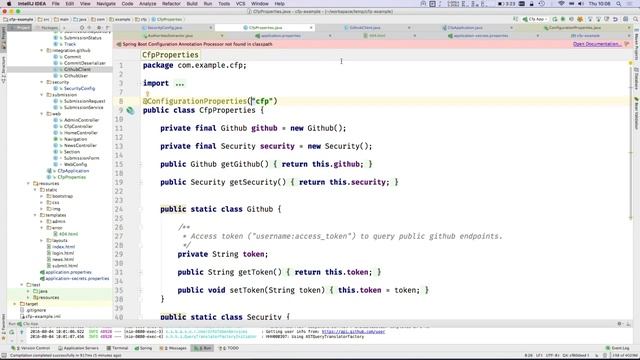Switch to the application.properties editor tab
This screenshot has width=640, height=360.
click(280, 36)
